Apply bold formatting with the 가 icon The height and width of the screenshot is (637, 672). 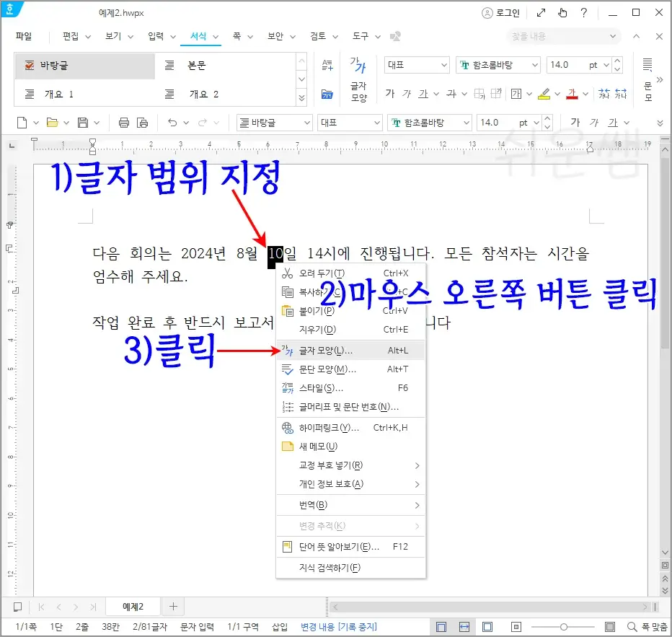point(389,91)
